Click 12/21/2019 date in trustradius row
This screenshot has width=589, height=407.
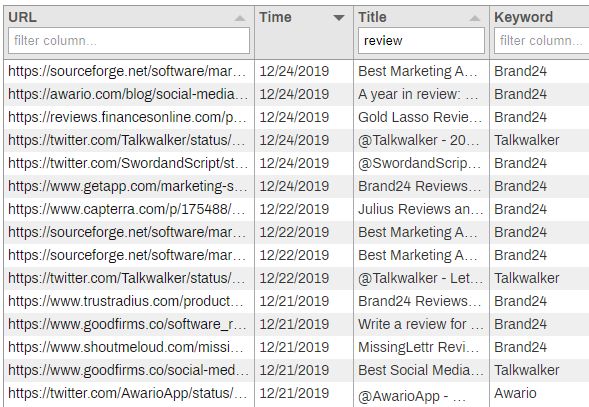(294, 301)
